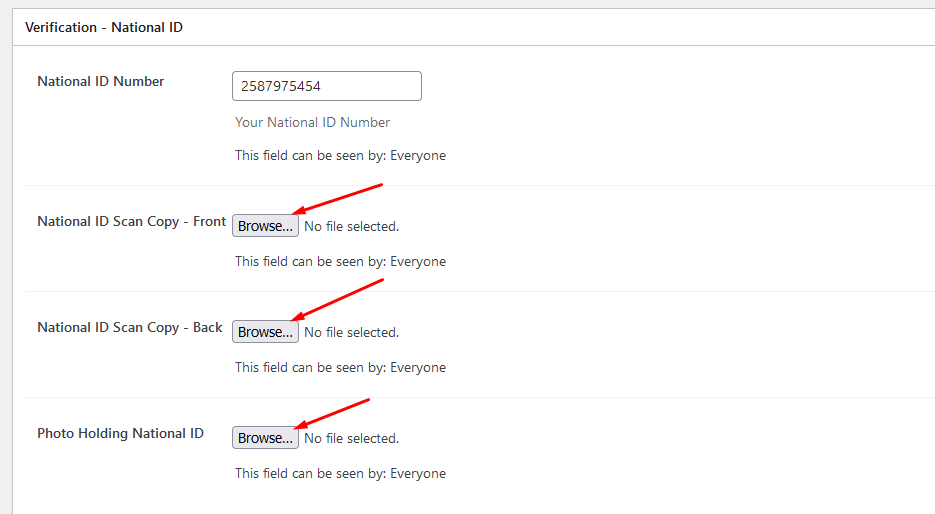
Task: Click the 'National ID Scan Copy - Front' label
Action: [x=132, y=222]
